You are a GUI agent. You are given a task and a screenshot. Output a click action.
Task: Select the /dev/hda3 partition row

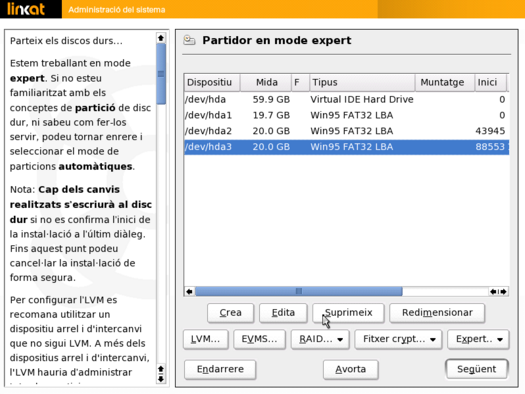(347, 147)
